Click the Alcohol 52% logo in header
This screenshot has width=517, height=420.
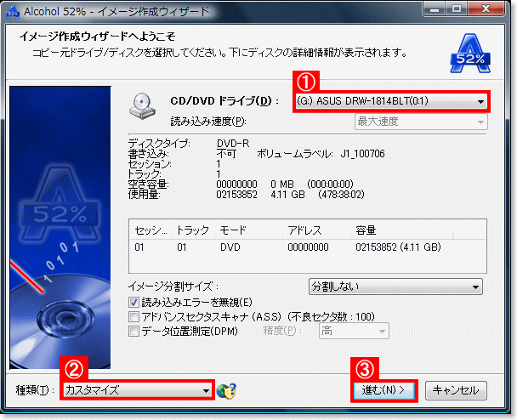(470, 54)
